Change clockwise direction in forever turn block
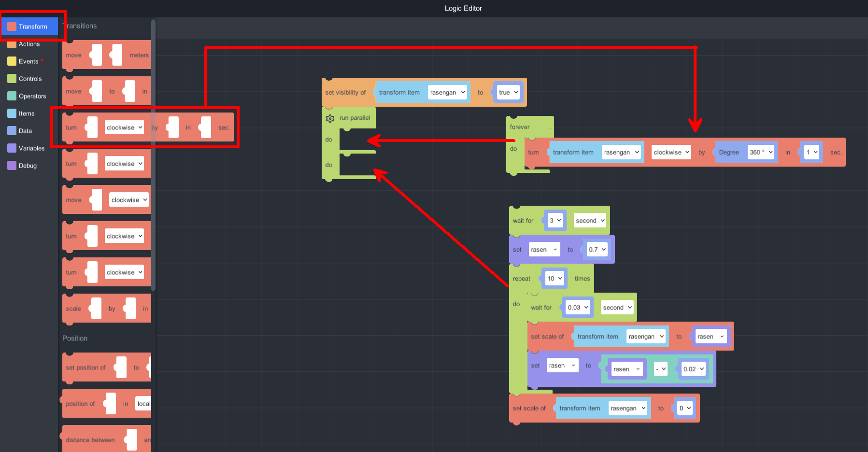The width and height of the screenshot is (868, 452). pyautogui.click(x=671, y=152)
